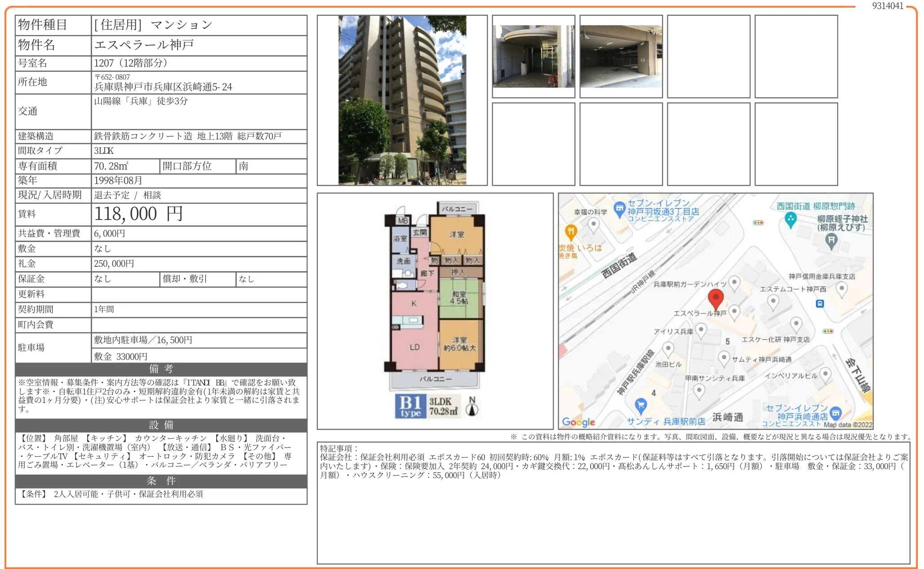Image resolution: width=924 pixels, height=569 pixels.
Task: Click the teal landmark icon near 柳原惣門跡
Action: 790,219
